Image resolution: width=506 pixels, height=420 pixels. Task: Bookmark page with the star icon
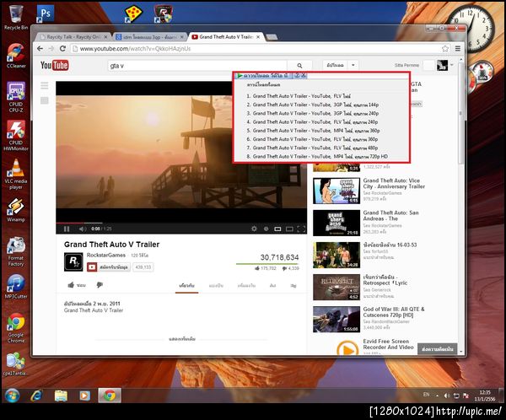pyautogui.click(x=445, y=48)
